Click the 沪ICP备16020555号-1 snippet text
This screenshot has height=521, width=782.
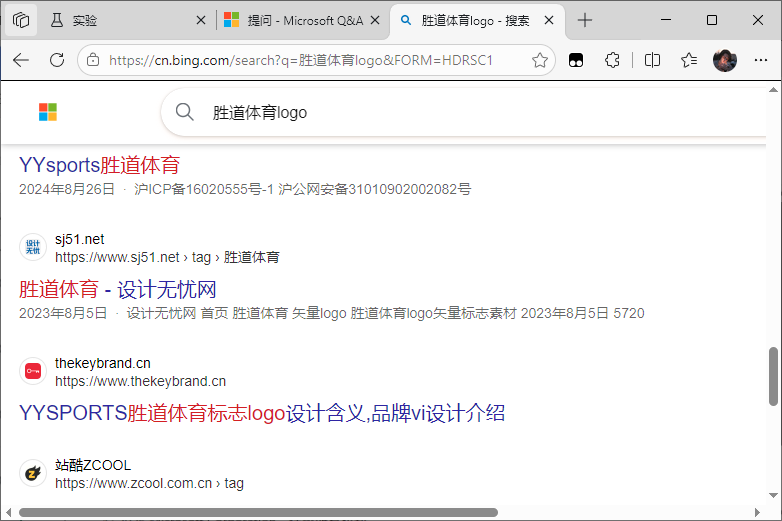[x=204, y=189]
